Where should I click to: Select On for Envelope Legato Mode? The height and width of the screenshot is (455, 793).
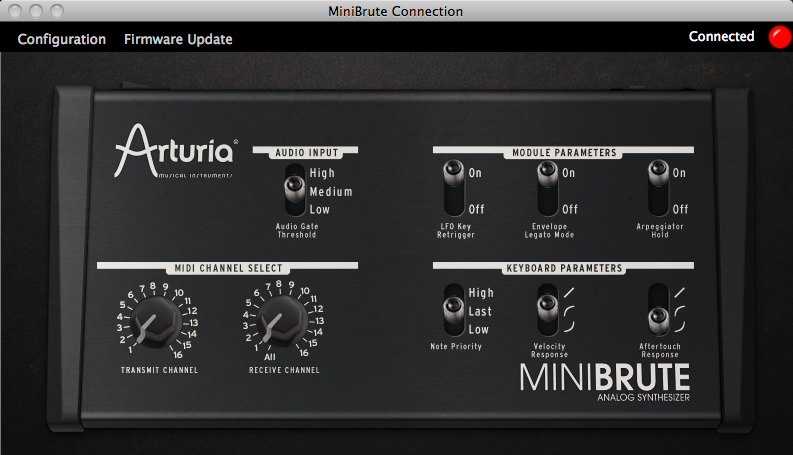pyautogui.click(x=568, y=173)
